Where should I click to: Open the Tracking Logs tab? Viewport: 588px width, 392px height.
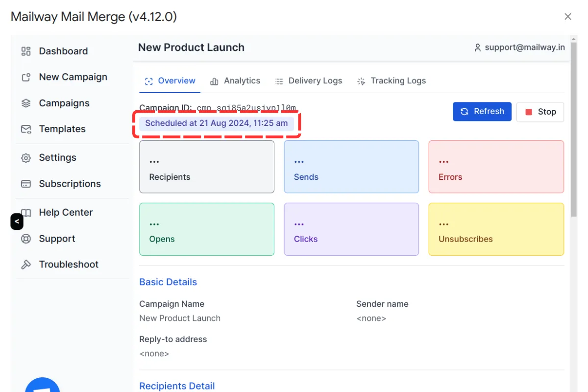point(391,81)
